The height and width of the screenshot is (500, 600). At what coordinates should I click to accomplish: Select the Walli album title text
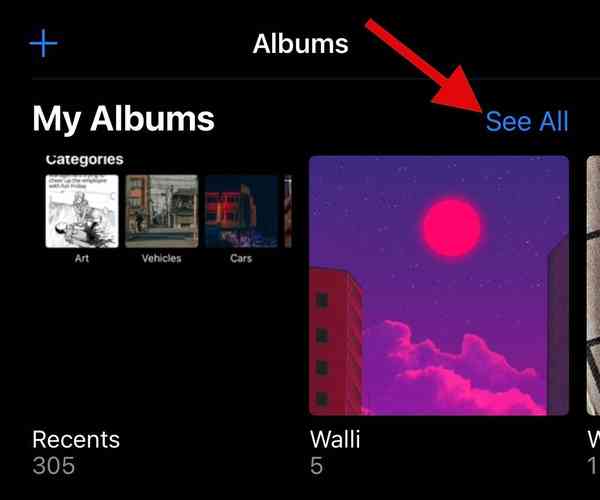[x=335, y=440]
